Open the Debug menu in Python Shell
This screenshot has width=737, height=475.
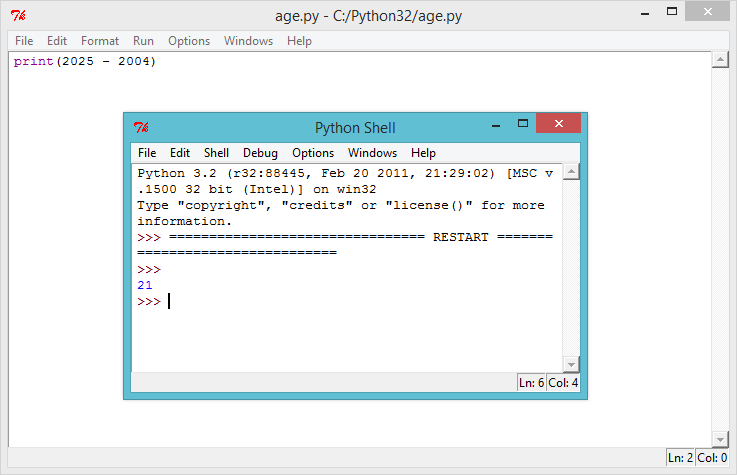coord(260,153)
